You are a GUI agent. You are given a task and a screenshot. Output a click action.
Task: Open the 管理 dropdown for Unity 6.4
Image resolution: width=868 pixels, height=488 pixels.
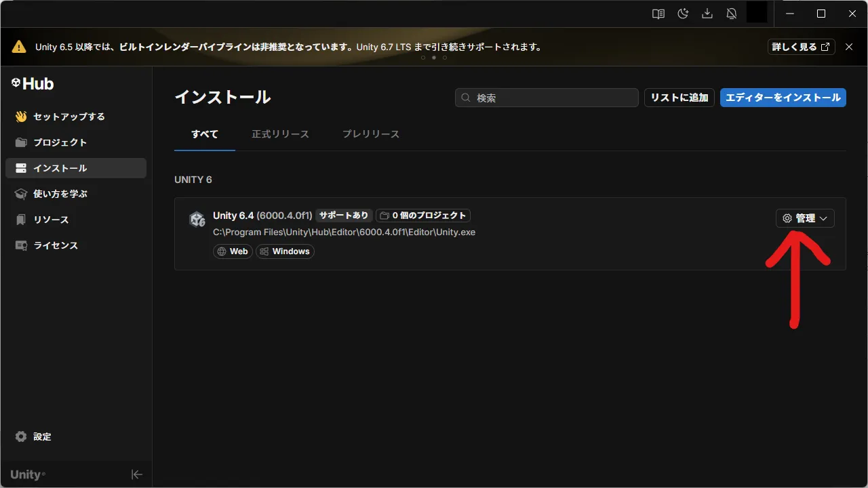tap(805, 218)
